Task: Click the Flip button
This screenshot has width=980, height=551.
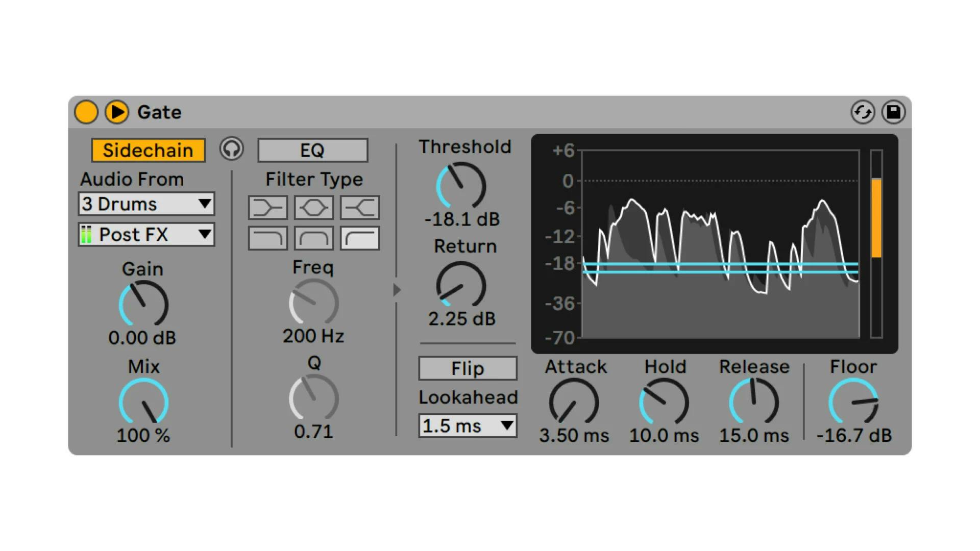Action: 468,368
